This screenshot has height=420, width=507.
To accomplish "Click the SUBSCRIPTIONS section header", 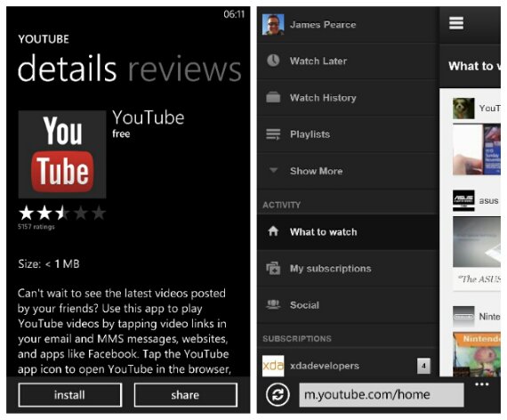I will point(297,338).
